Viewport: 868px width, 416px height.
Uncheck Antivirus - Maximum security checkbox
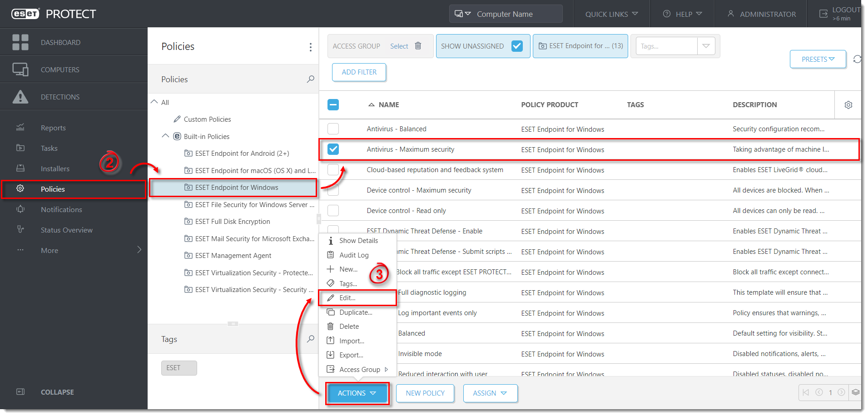[333, 149]
